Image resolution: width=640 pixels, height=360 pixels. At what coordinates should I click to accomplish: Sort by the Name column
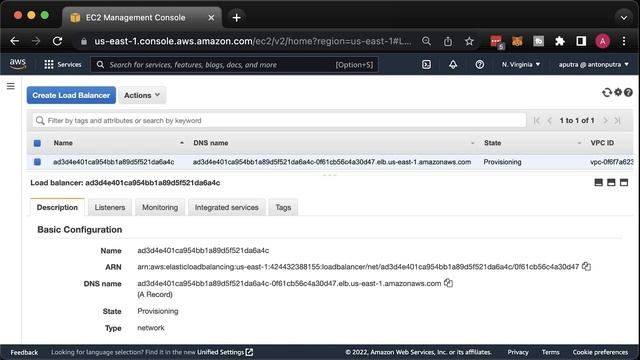pos(63,143)
